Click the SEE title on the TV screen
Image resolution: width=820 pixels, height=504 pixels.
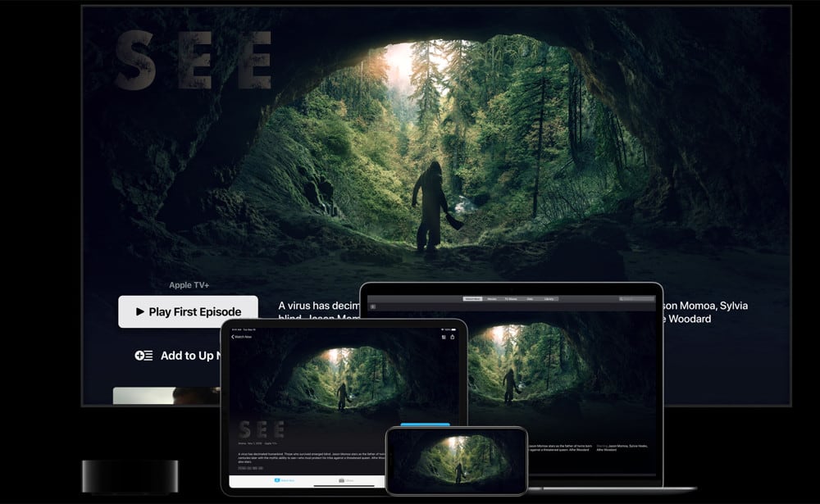click(193, 59)
